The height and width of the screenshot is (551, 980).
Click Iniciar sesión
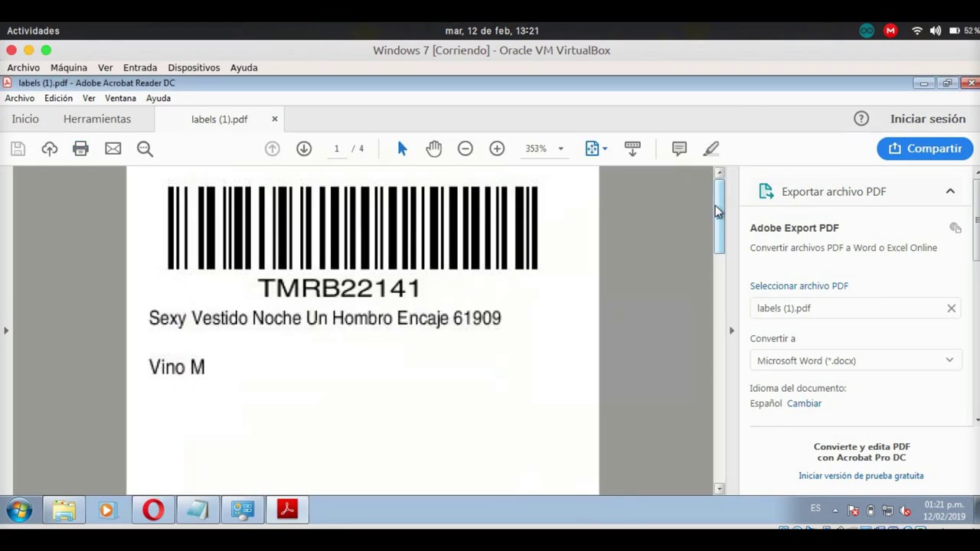pyautogui.click(x=928, y=119)
